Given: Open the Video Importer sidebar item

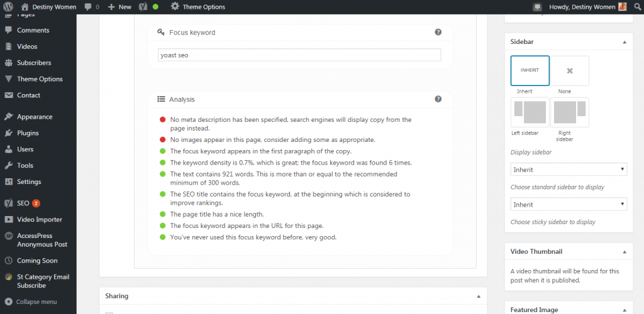Looking at the screenshot, I should (39, 220).
